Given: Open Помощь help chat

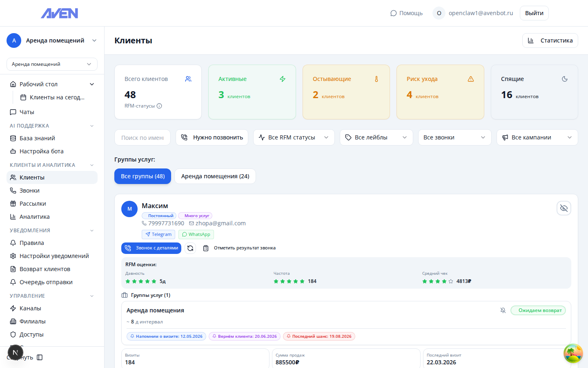Looking at the screenshot, I should point(406,13).
